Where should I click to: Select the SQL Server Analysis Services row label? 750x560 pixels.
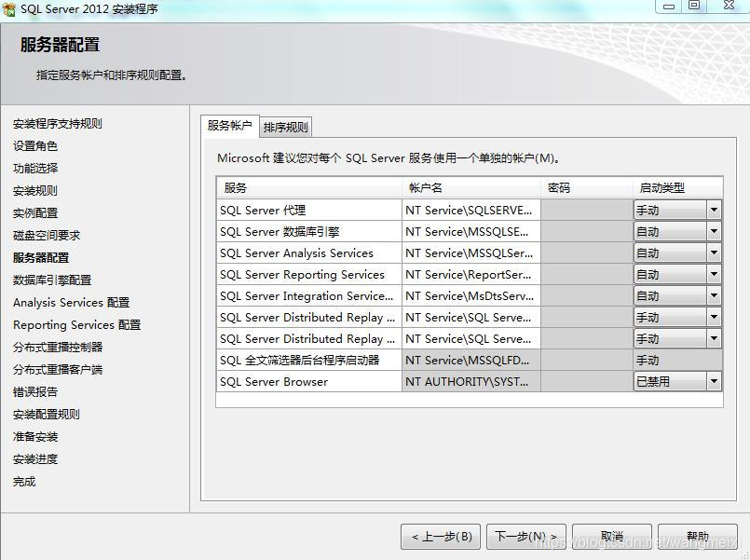click(296, 253)
